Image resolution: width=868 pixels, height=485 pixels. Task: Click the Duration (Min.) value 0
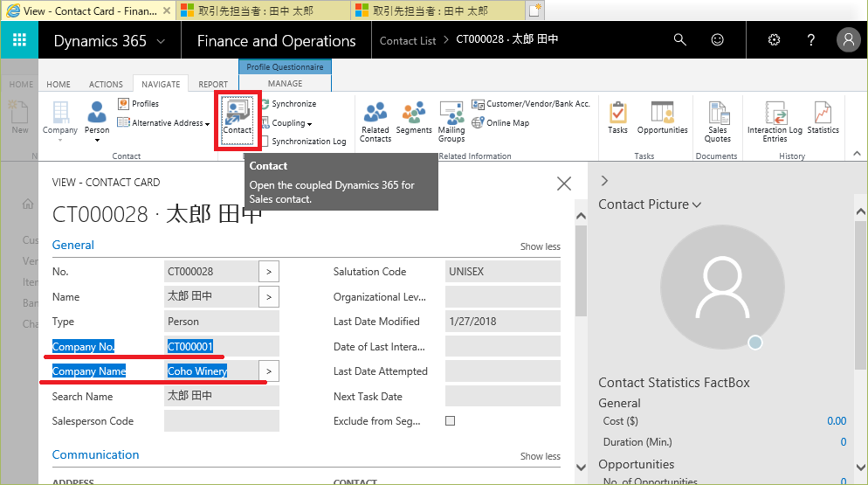click(843, 442)
